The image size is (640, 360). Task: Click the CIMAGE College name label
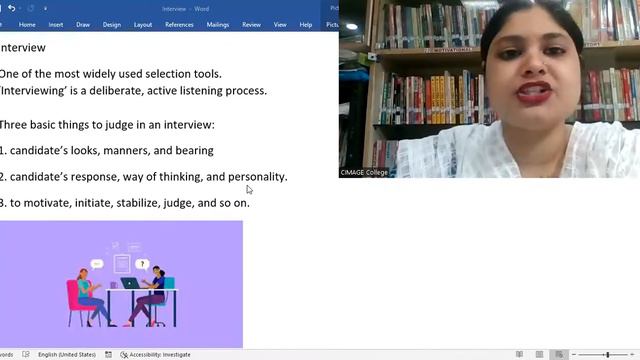coord(364,173)
